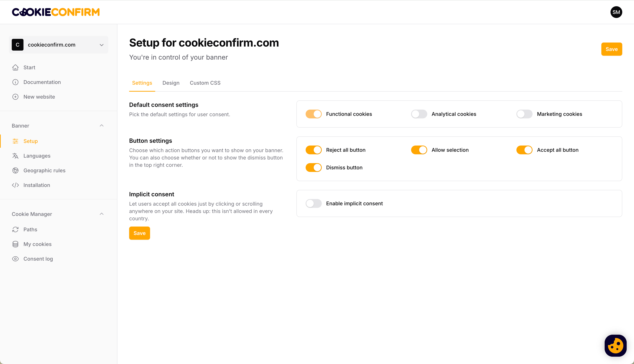Open the cookie widget icon in corner
The height and width of the screenshot is (364, 634).
(x=615, y=345)
